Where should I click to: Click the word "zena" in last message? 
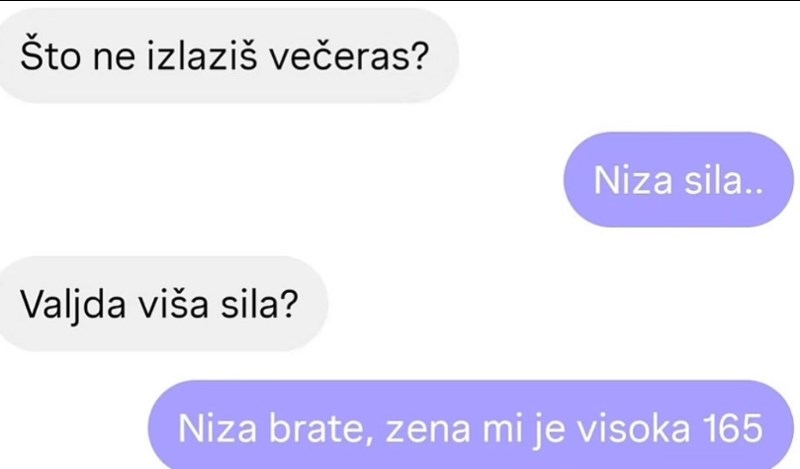tap(428, 430)
